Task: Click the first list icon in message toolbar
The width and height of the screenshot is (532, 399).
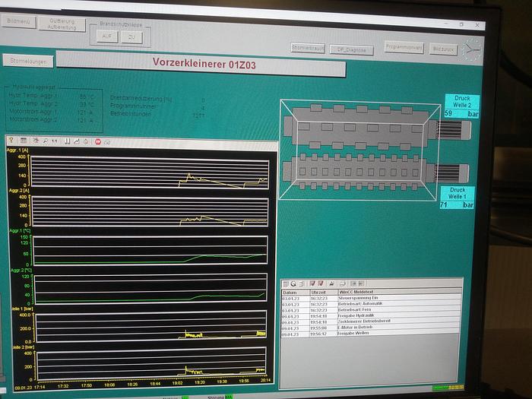Action: click(x=286, y=283)
